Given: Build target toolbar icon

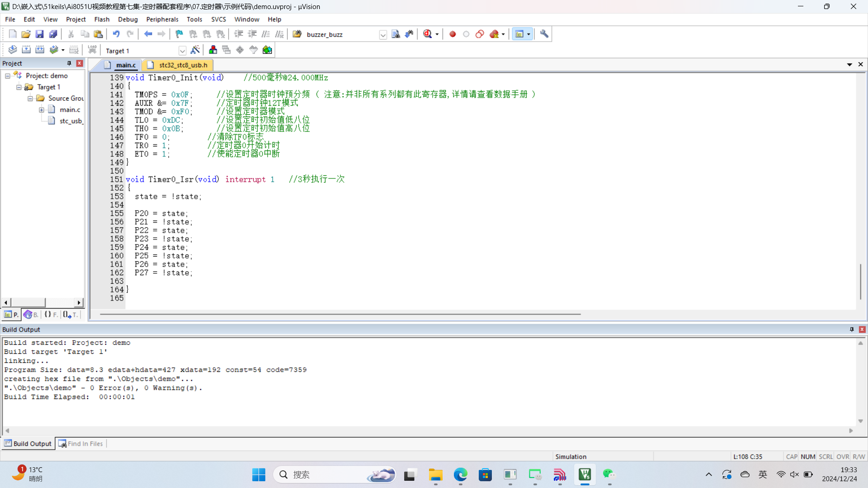Looking at the screenshot, I should click(x=26, y=50).
